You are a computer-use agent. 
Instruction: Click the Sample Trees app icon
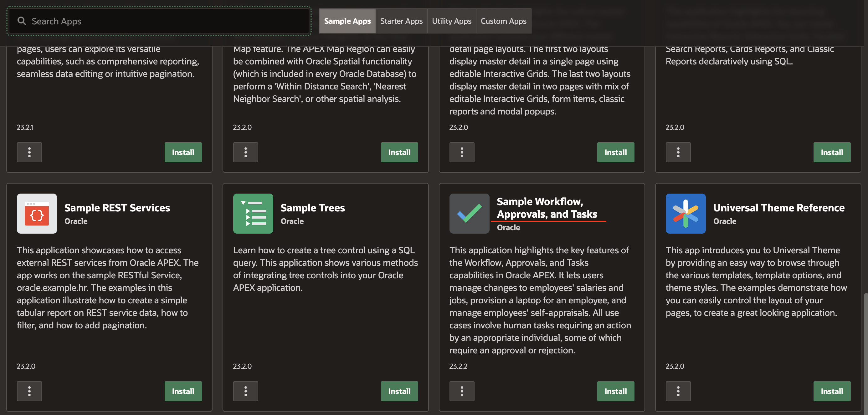click(253, 213)
